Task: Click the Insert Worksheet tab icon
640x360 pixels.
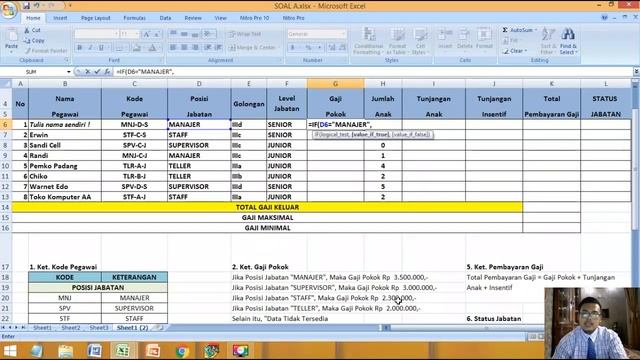Action: pos(160,327)
